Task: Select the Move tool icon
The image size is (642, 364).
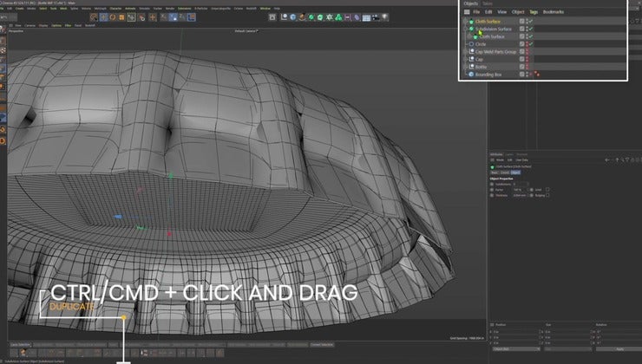Action: coord(103,17)
